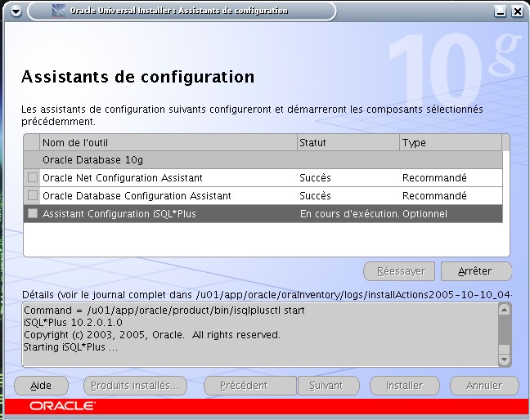Click 'Recommandé' in the Database Configuration Assistant row
The width and height of the screenshot is (530, 420).
point(434,196)
